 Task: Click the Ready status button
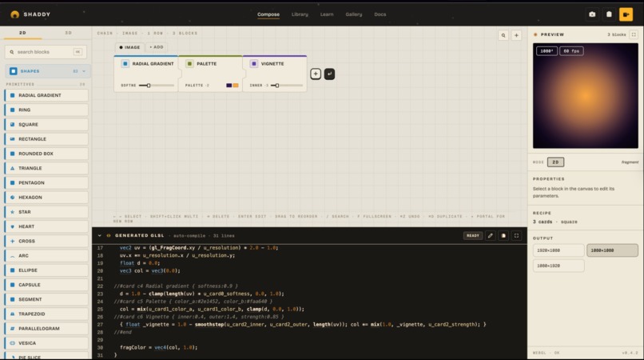pos(473,236)
